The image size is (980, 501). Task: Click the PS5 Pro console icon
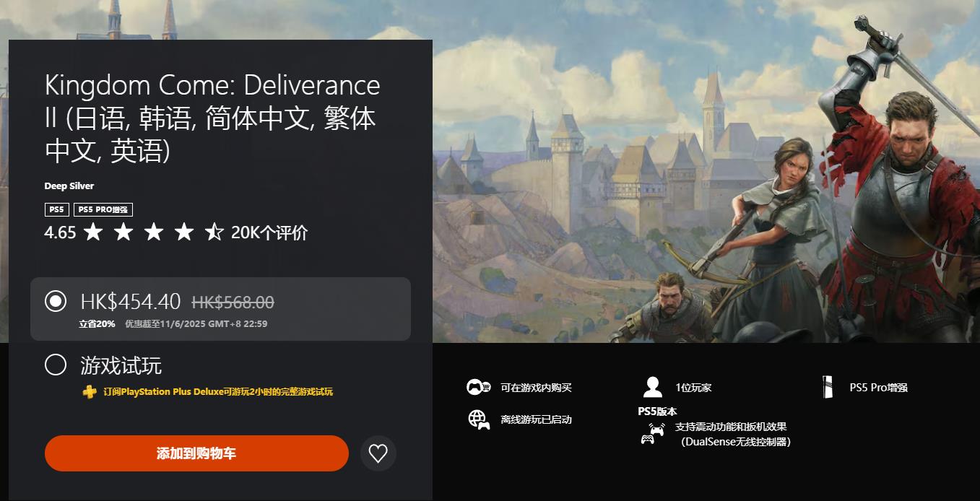828,387
